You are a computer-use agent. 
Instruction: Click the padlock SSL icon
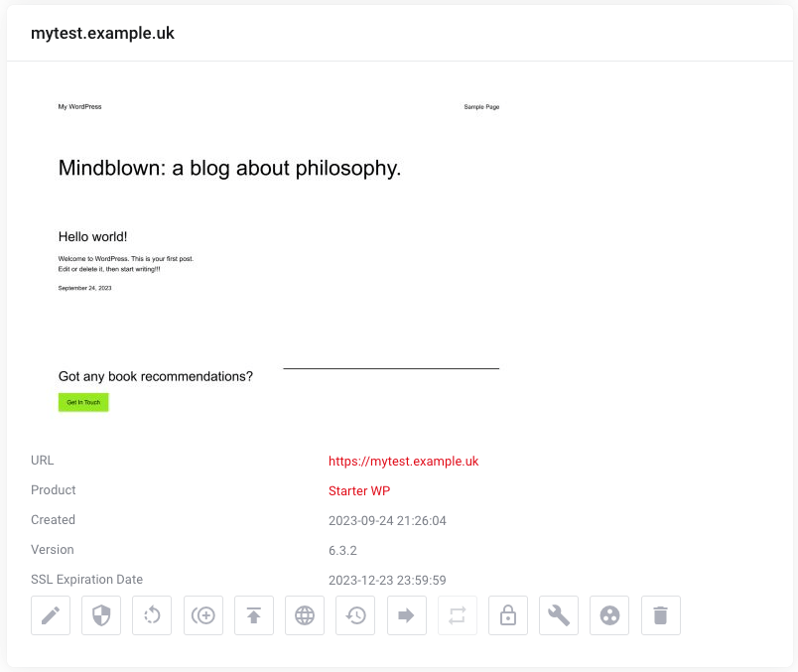click(508, 615)
